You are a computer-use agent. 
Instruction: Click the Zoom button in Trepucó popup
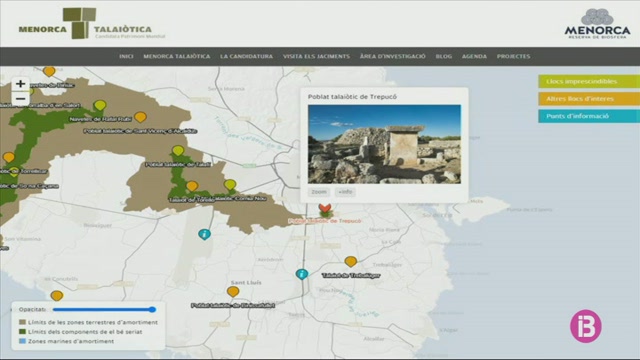click(319, 192)
